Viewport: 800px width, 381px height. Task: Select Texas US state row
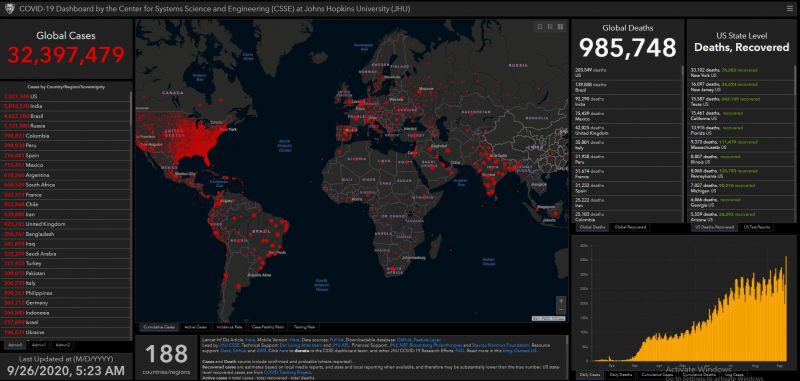pyautogui.click(x=740, y=101)
